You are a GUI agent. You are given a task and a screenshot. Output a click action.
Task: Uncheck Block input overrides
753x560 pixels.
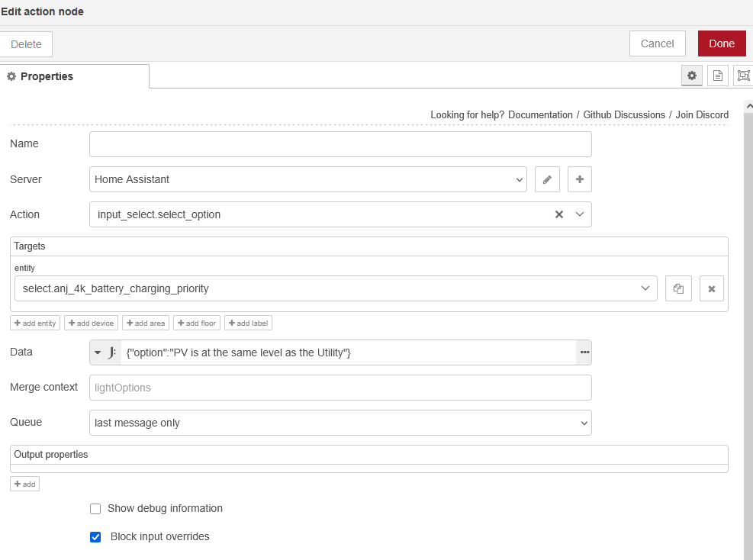(95, 537)
